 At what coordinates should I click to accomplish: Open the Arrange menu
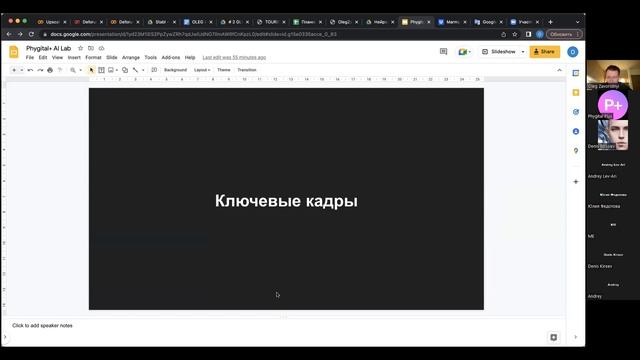131,58
